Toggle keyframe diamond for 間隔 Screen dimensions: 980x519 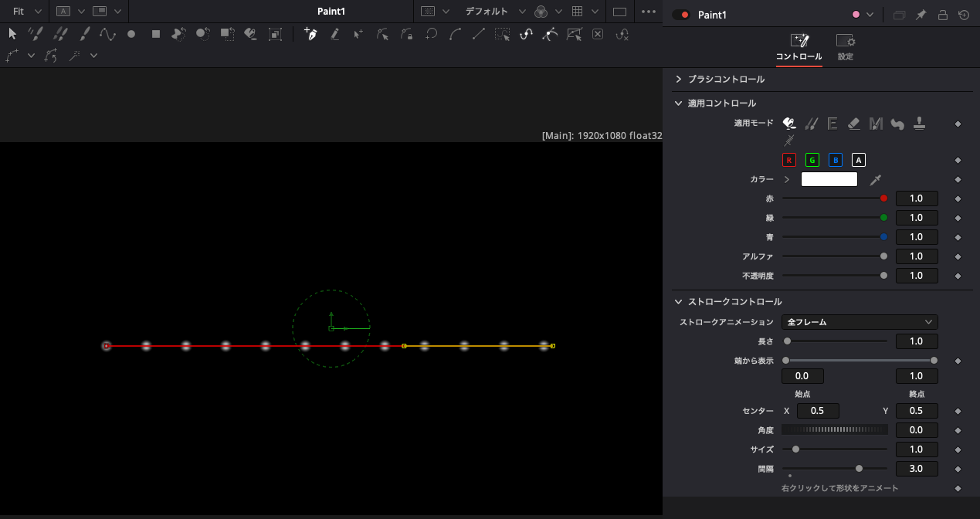click(x=958, y=469)
